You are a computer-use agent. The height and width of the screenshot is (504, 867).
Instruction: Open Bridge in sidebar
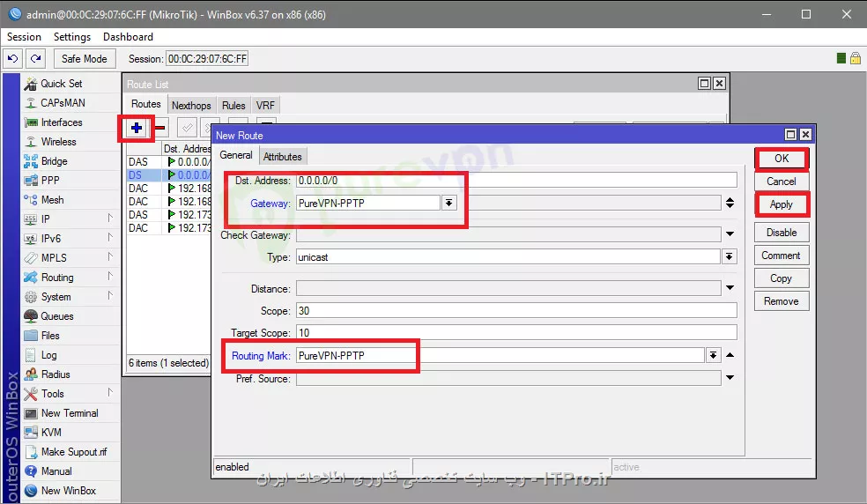(55, 161)
